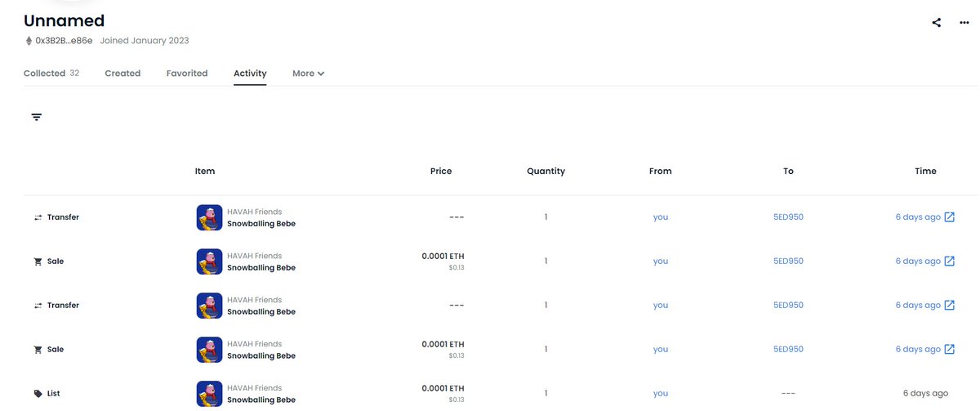Click the tag icon in the List row
This screenshot has height=411, width=980.
pyautogui.click(x=38, y=394)
